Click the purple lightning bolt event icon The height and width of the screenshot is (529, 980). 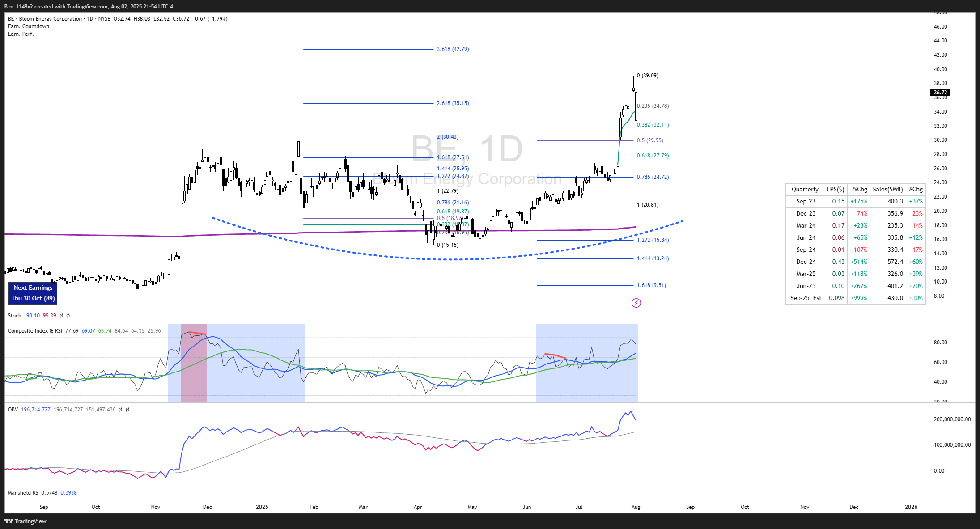636,303
